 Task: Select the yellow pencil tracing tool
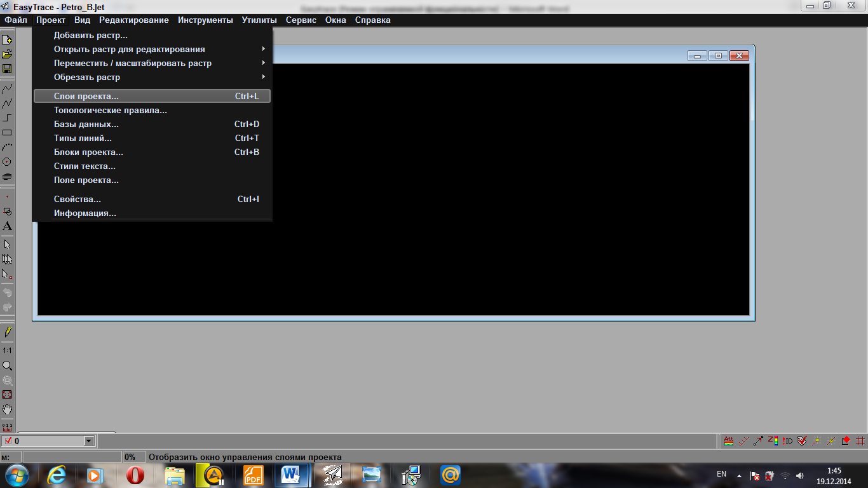tap(7, 332)
